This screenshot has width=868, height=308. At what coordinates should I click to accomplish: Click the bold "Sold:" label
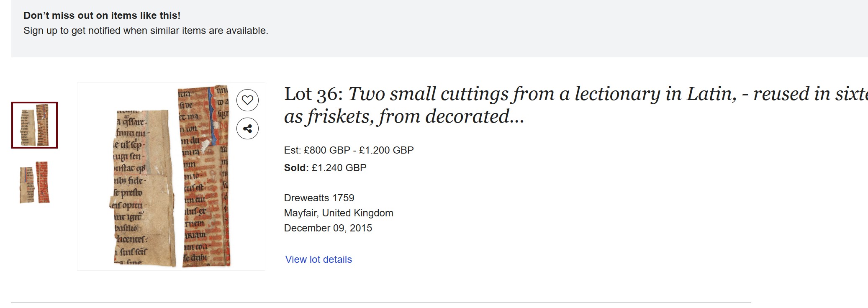(296, 168)
